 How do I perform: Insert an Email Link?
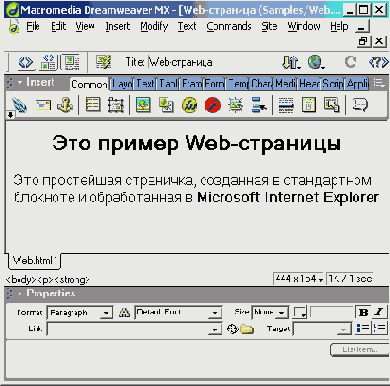coord(43,105)
